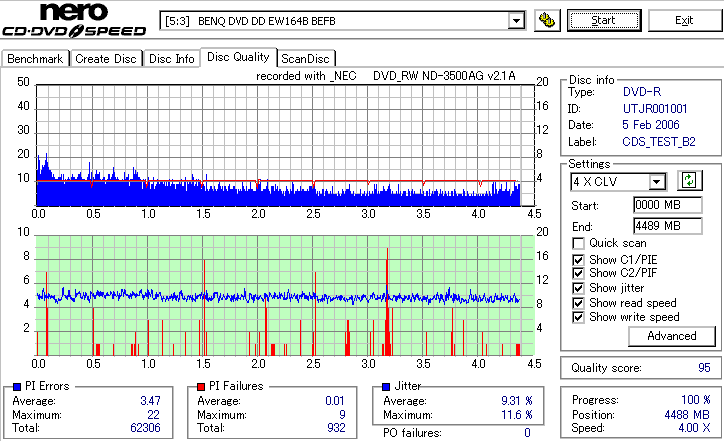
Task: Click the Speed value 4.00 X
Action: tap(694, 428)
